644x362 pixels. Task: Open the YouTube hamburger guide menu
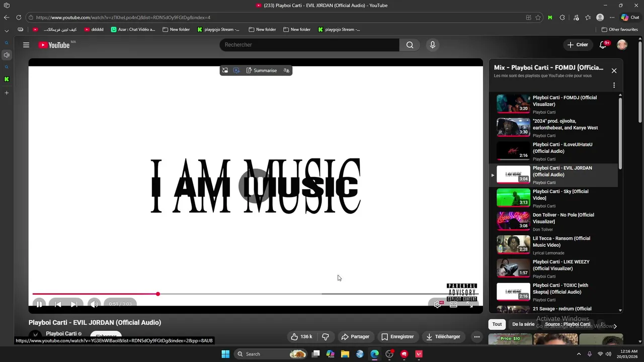coord(26,45)
